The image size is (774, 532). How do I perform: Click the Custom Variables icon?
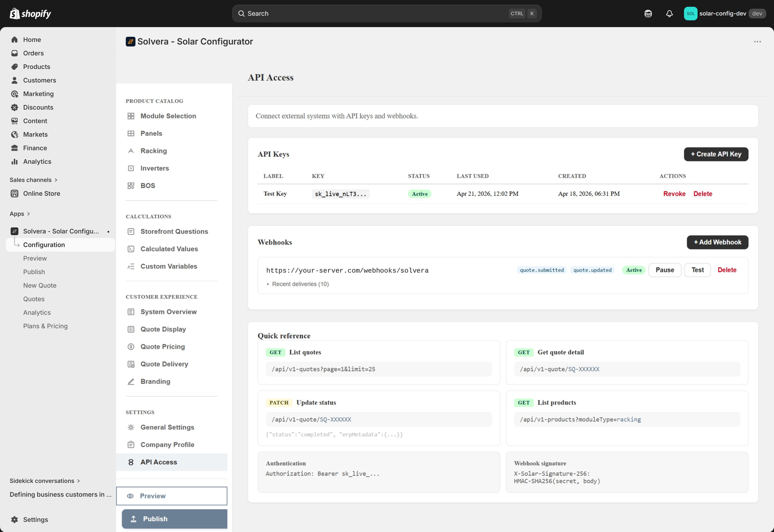pyautogui.click(x=131, y=266)
